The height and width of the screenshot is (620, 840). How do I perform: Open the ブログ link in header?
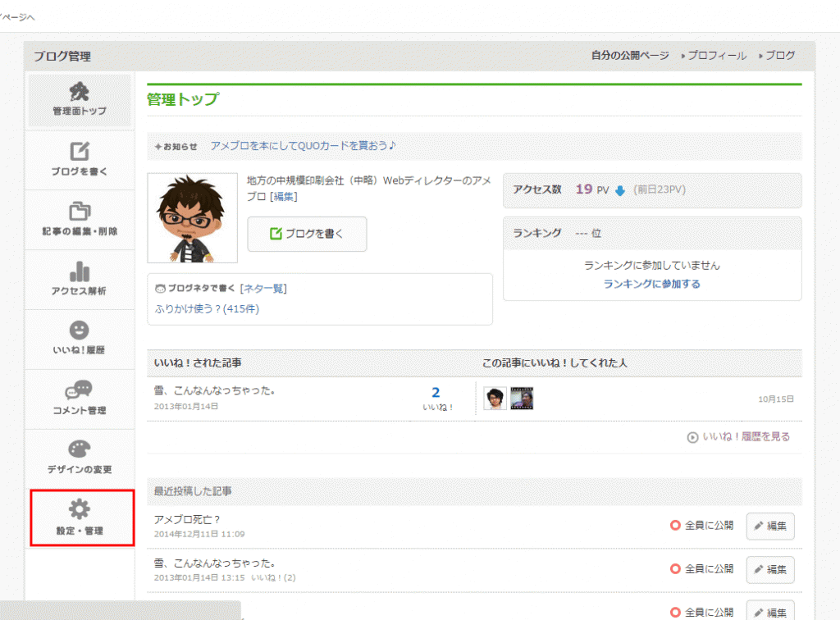tap(779, 56)
